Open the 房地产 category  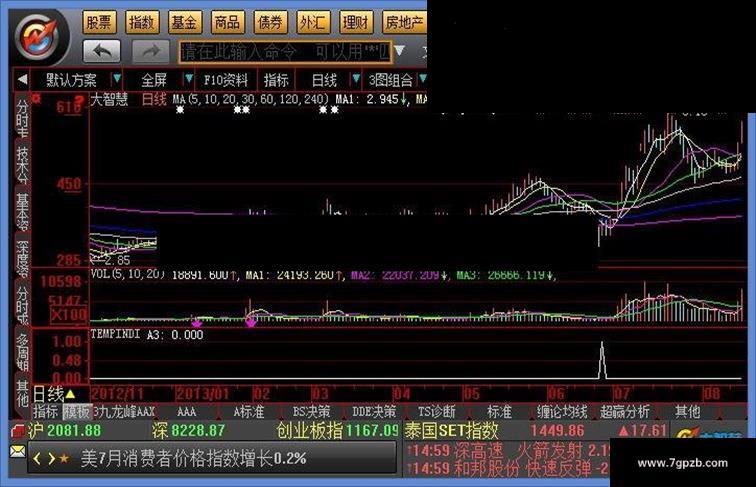pyautogui.click(x=404, y=22)
